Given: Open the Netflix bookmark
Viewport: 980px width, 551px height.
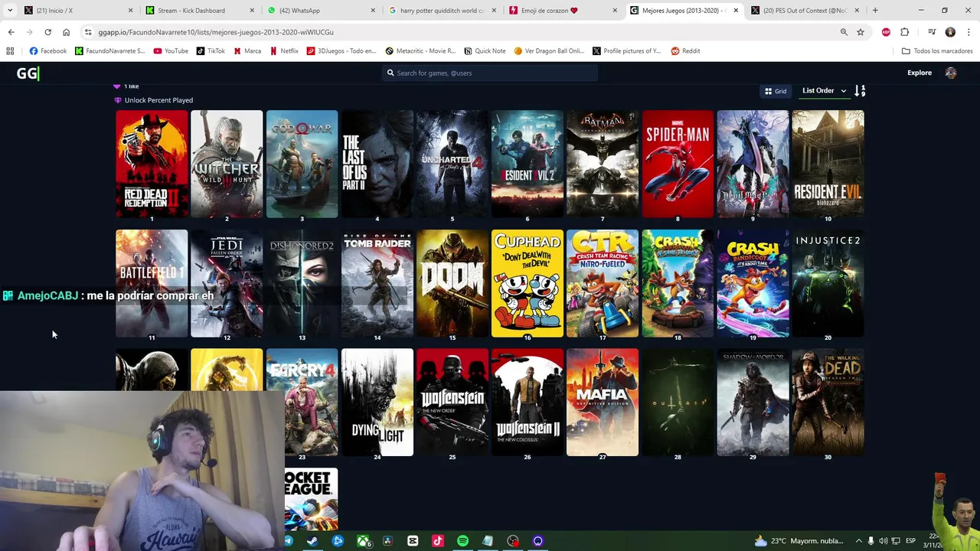Looking at the screenshot, I should 284,51.
